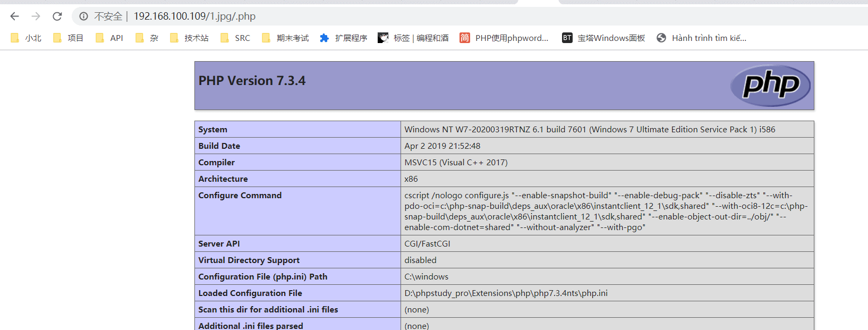868x330 pixels.
Task: Click the x86 architecture value
Action: tap(411, 179)
